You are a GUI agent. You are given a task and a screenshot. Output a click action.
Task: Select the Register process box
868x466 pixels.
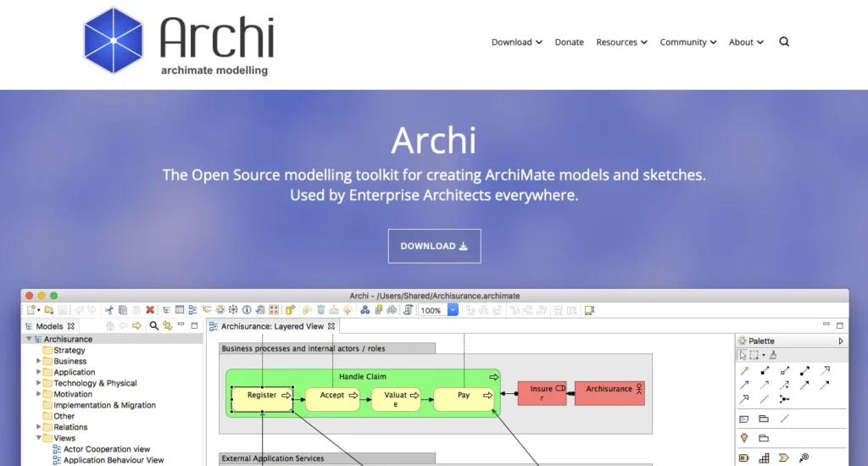click(263, 400)
